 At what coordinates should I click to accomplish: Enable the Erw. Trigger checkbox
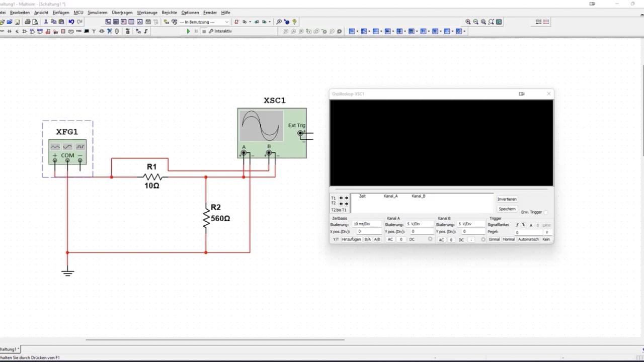point(546,212)
